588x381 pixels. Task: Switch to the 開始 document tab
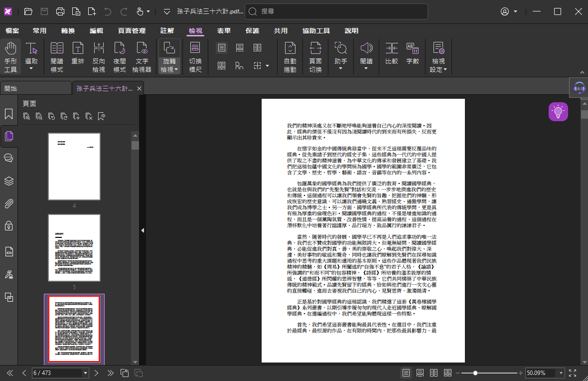(35, 88)
